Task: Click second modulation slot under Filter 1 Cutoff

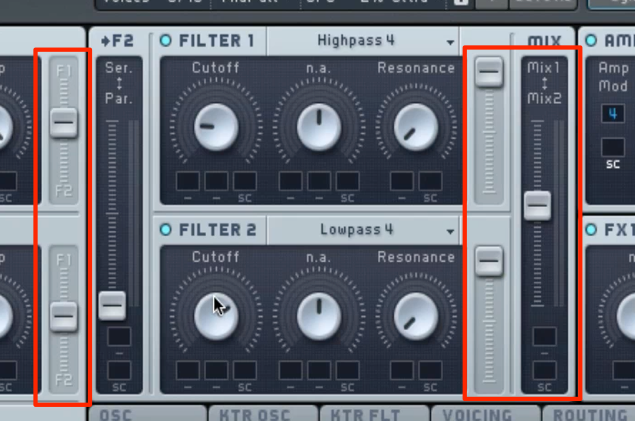Action: point(216,181)
